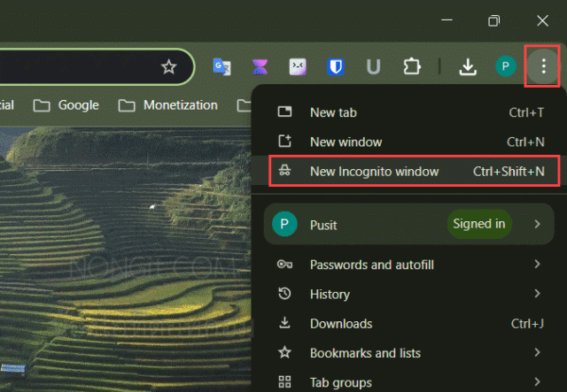Open the gray U extension icon

[374, 67]
